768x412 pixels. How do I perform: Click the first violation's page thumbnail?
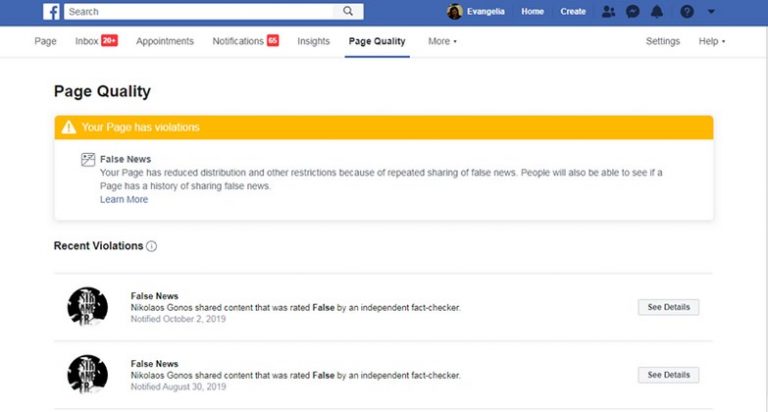[87, 307]
